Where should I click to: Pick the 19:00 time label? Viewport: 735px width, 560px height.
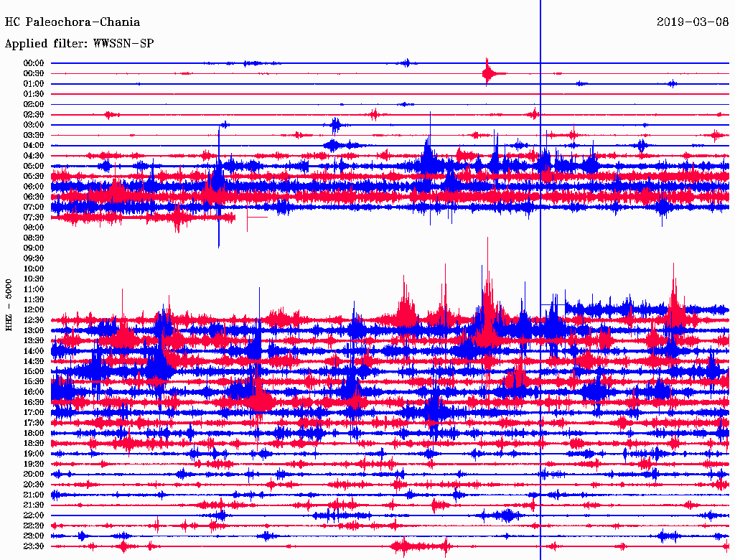coord(34,454)
